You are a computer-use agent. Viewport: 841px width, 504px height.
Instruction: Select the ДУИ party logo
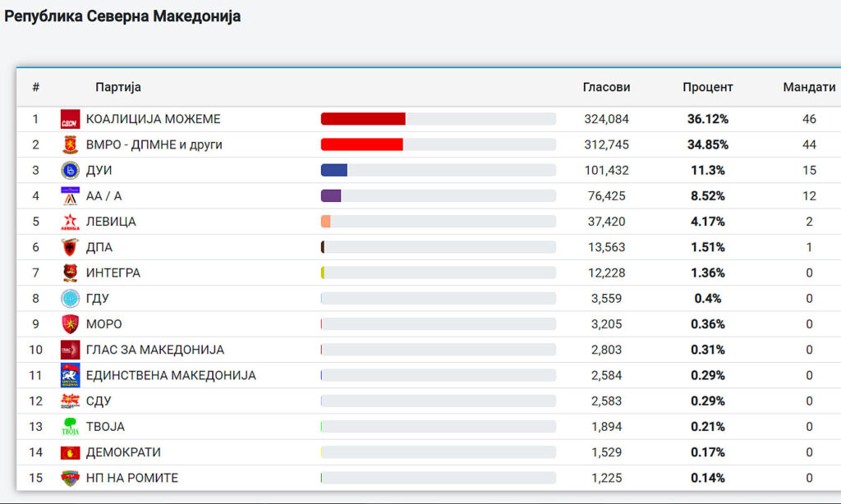point(70,171)
